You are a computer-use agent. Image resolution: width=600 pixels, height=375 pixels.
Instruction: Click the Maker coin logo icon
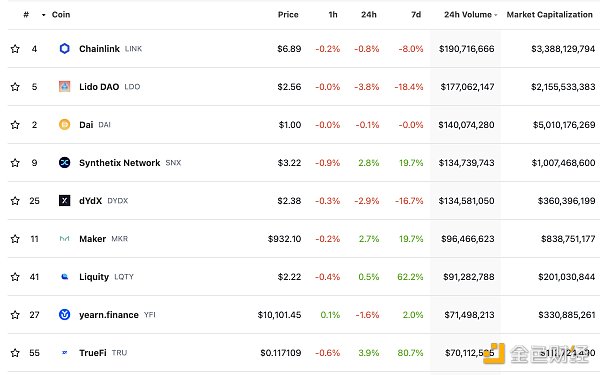click(x=64, y=238)
